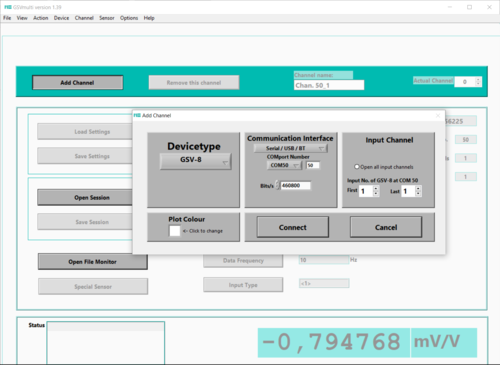
Task: Click the Load Settings button
Action: (x=85, y=132)
